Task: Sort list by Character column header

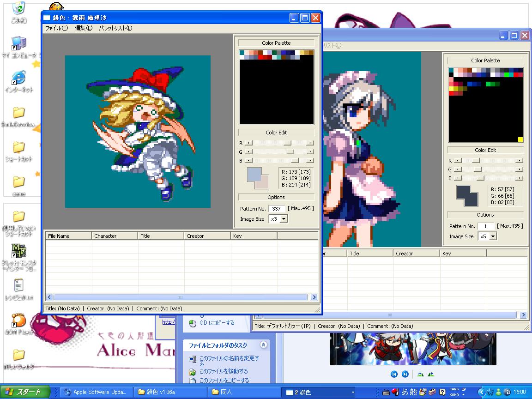Action: pos(115,236)
